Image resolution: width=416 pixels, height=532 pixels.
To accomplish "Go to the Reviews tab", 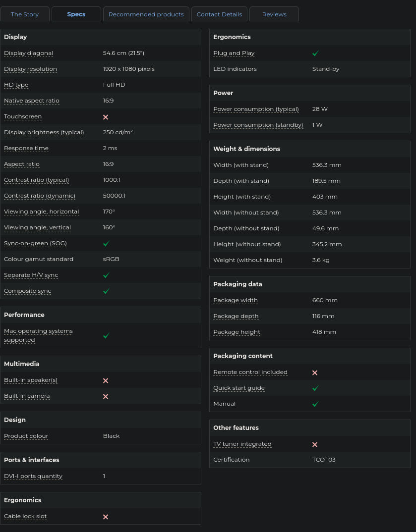I will tap(274, 14).
